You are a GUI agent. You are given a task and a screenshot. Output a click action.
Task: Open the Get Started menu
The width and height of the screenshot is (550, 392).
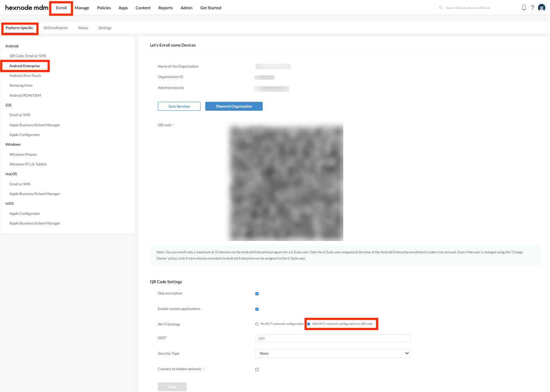coord(211,8)
